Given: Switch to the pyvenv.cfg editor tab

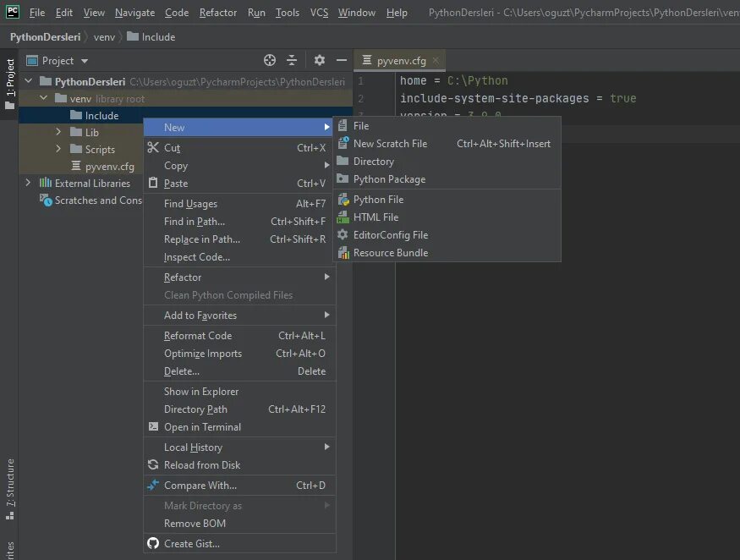Looking at the screenshot, I should 401,60.
